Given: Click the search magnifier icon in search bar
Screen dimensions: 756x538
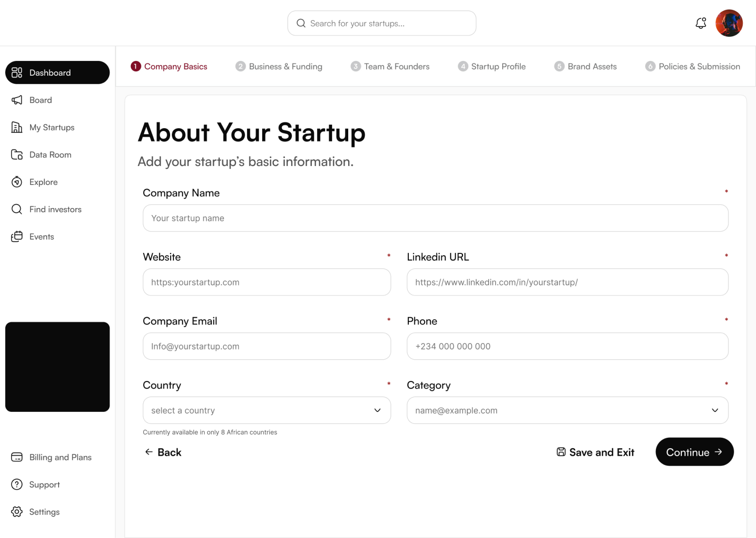Looking at the screenshot, I should [x=301, y=23].
